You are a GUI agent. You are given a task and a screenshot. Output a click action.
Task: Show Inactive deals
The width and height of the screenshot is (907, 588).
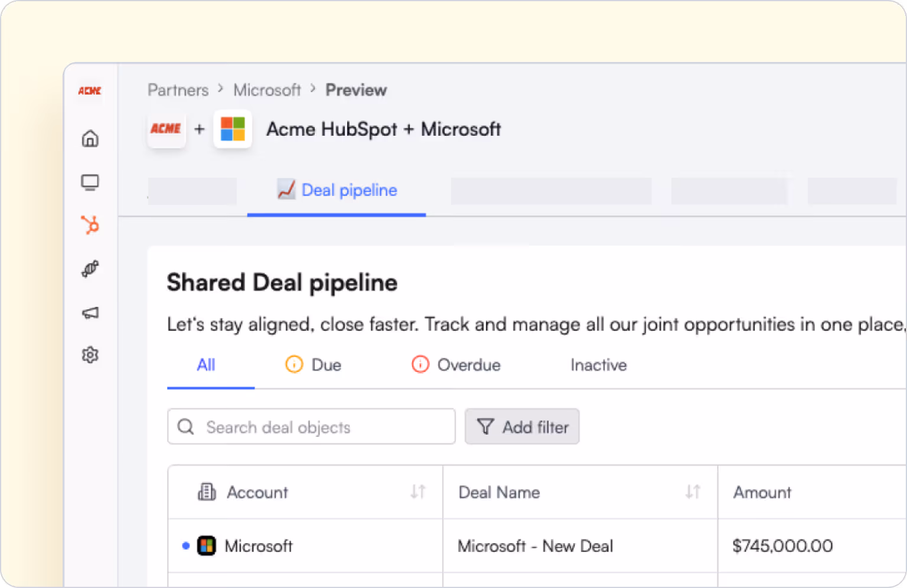tap(598, 365)
